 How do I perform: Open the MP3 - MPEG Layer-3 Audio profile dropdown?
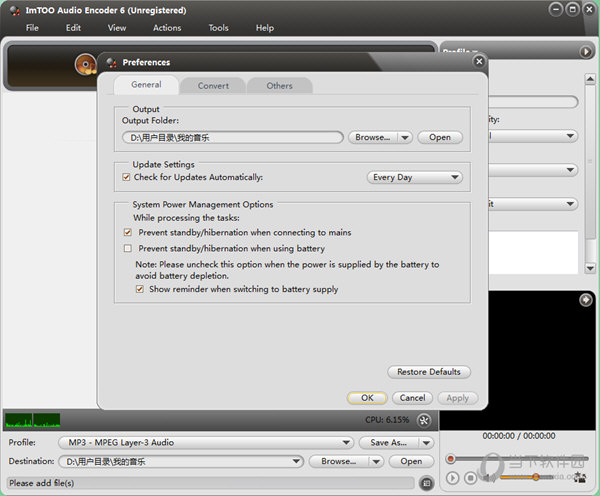[x=206, y=443]
